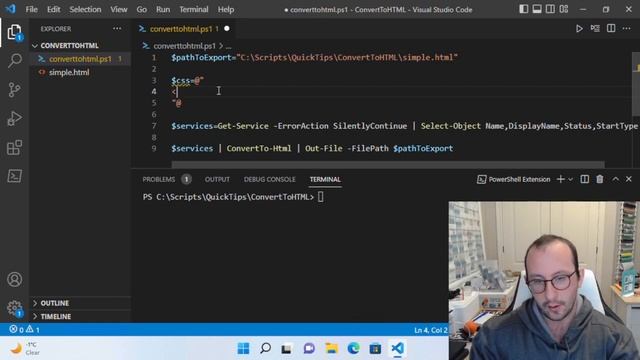
Task: Split the editor to the right
Action: tap(611, 29)
